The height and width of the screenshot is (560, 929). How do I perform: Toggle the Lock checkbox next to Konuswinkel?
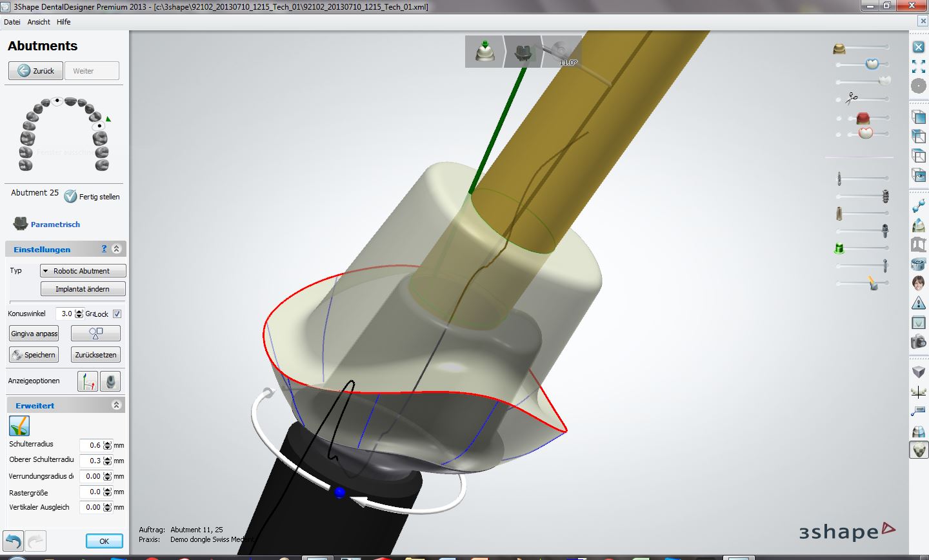(117, 314)
